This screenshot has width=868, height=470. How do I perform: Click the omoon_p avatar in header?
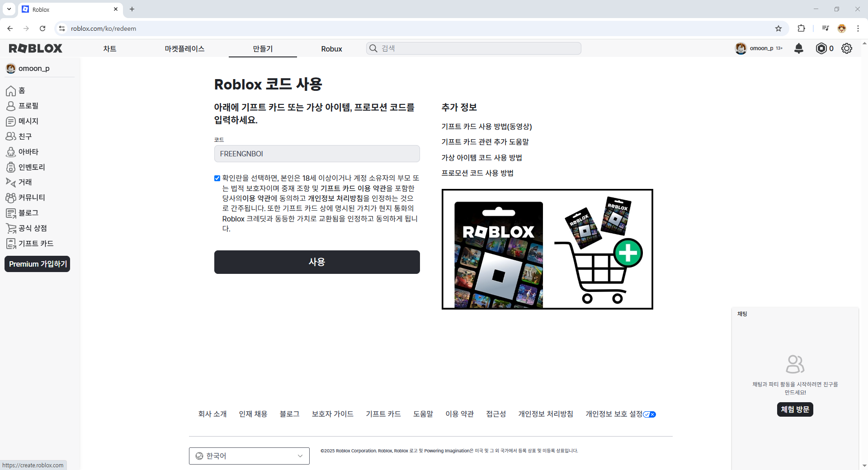(x=741, y=48)
